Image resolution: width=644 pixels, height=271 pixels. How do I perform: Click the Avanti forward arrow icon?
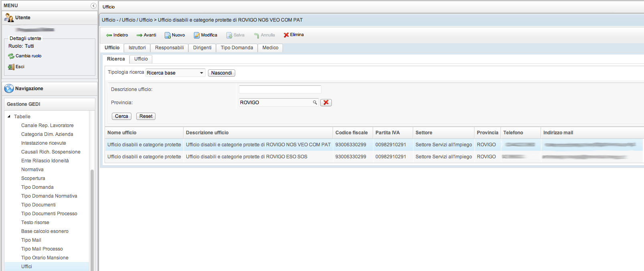(139, 35)
